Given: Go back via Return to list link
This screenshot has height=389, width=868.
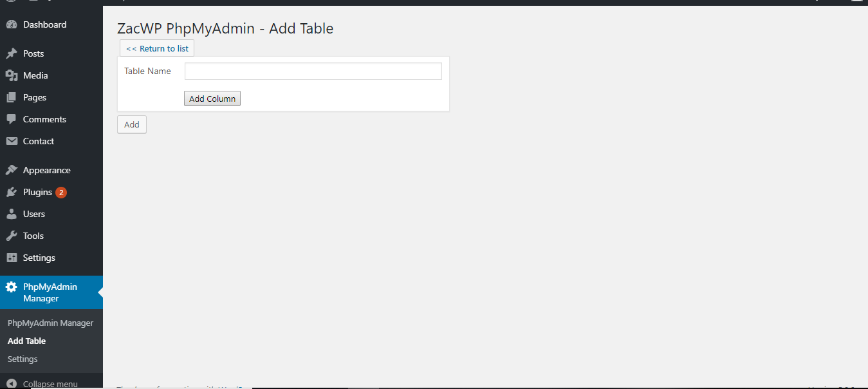Looking at the screenshot, I should [x=157, y=48].
